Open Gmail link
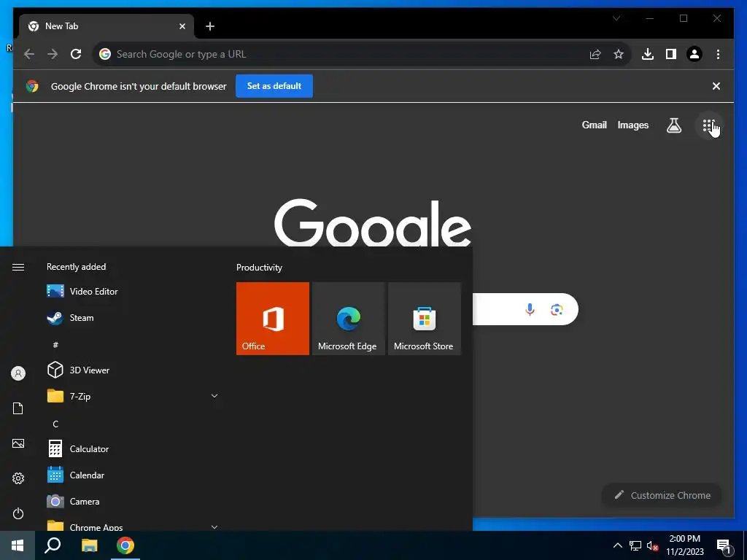The height and width of the screenshot is (560, 747). 594,125
